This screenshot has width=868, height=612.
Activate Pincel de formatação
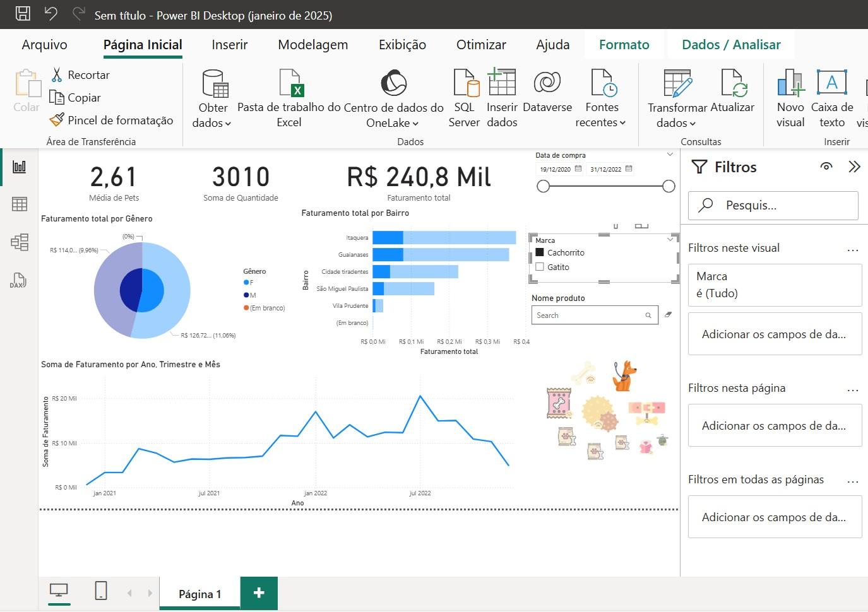click(111, 120)
